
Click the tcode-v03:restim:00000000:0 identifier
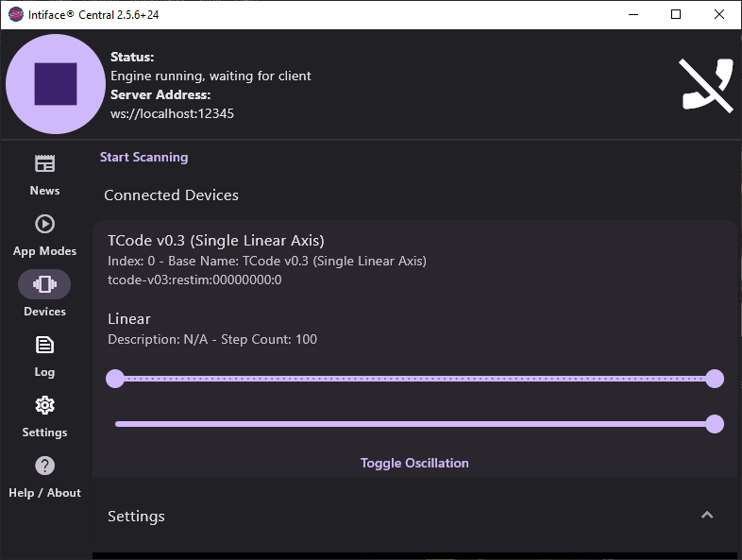pyautogui.click(x=194, y=280)
